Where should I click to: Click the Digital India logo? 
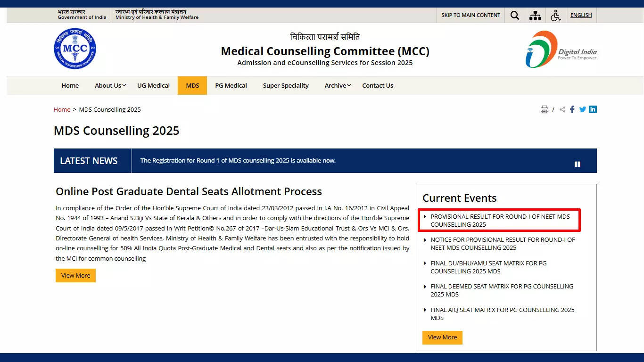coord(561,49)
